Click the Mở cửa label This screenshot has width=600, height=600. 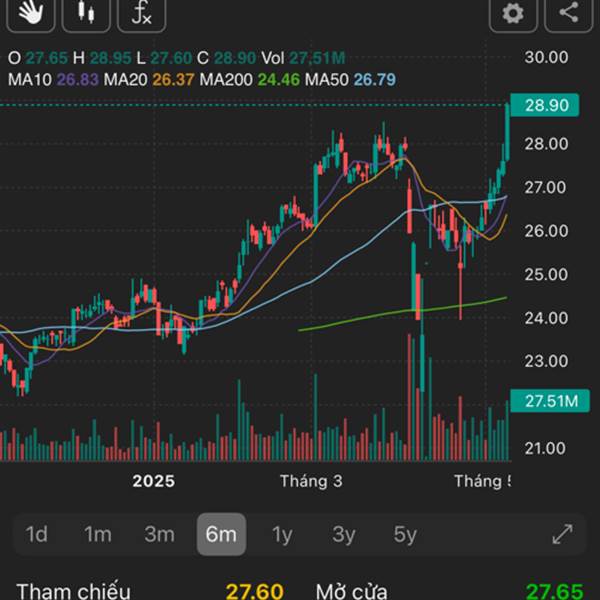pyautogui.click(x=351, y=591)
